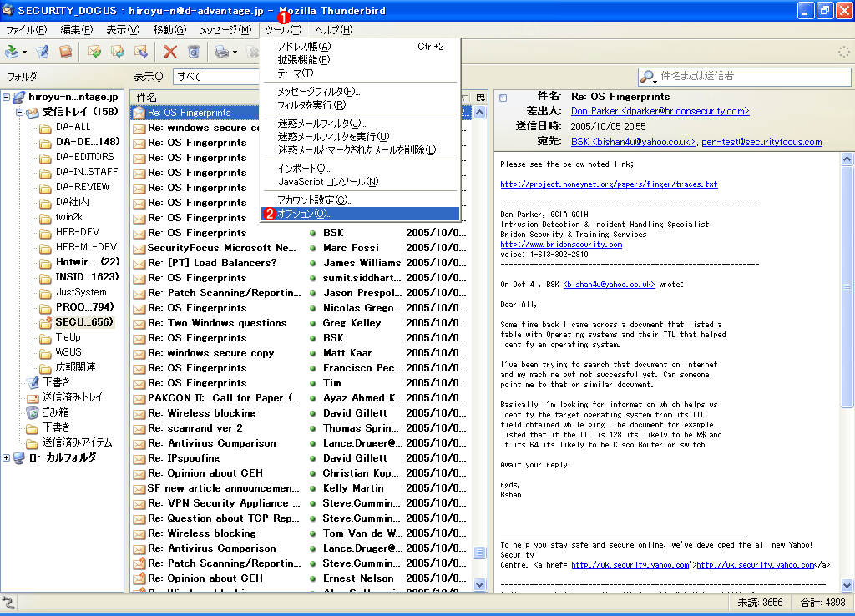
Task: Click the bishan4u@yahoo.co.uk link in the quoted text
Action: pos(609,285)
